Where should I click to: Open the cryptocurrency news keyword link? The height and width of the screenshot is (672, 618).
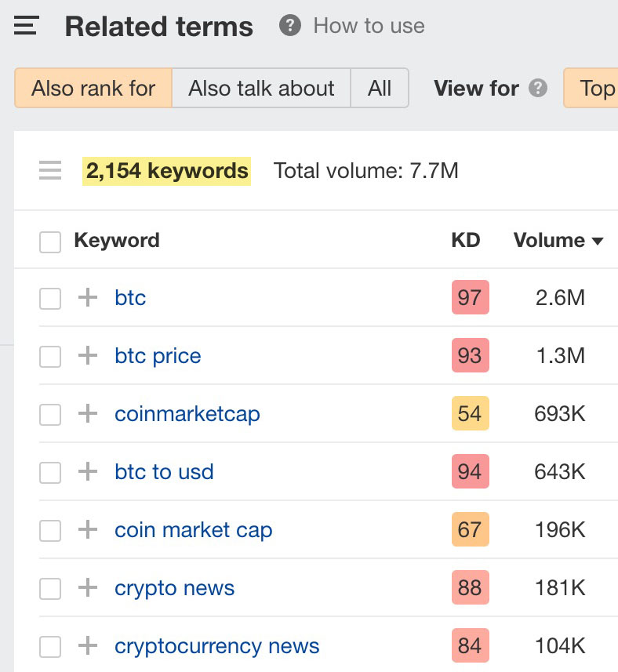pyautogui.click(x=216, y=646)
